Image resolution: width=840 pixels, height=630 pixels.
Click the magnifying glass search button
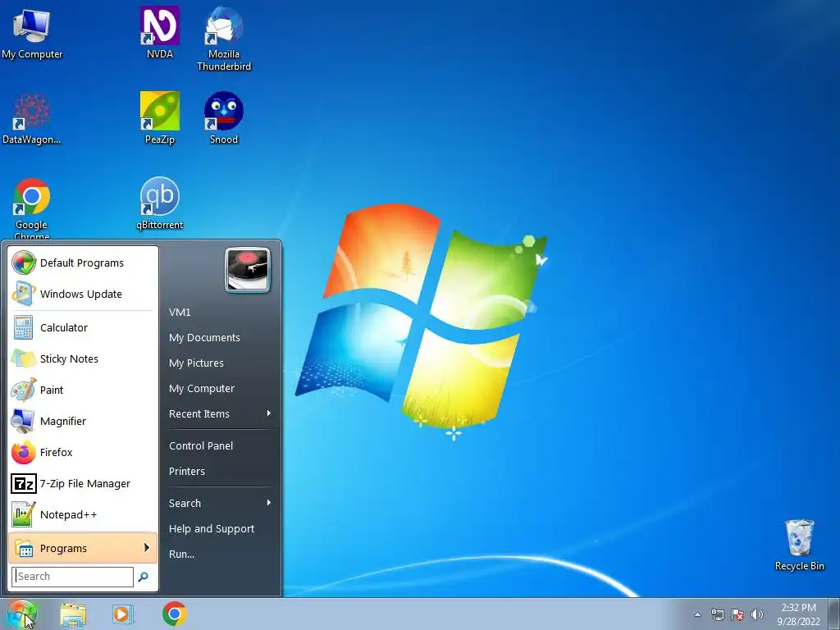143,577
